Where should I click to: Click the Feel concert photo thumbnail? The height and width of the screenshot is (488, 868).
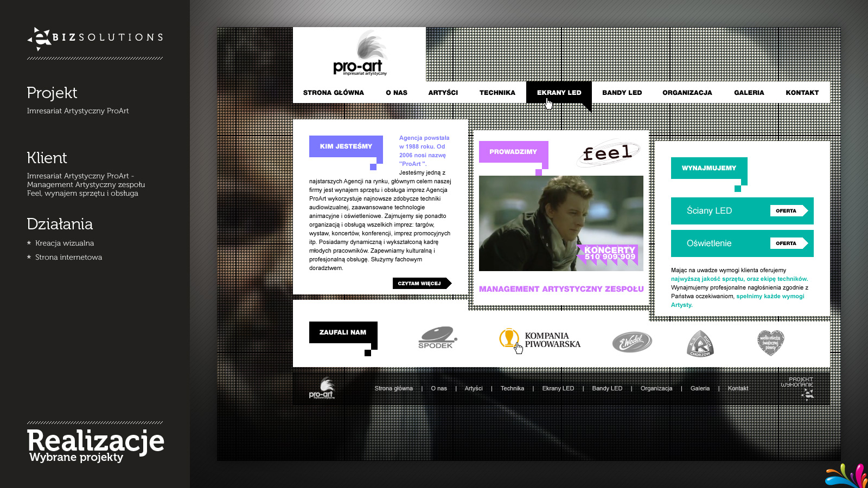pos(561,223)
